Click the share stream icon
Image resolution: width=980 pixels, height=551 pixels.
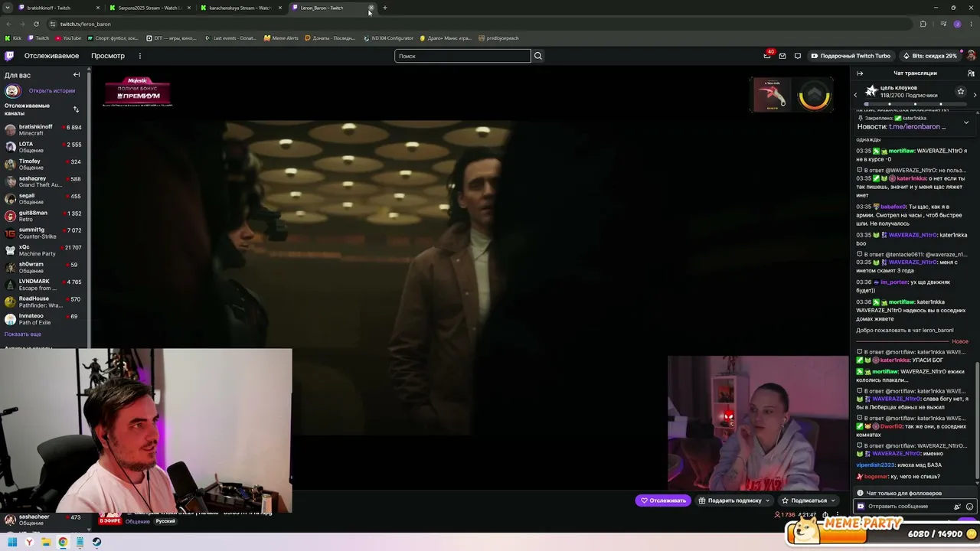[825, 515]
